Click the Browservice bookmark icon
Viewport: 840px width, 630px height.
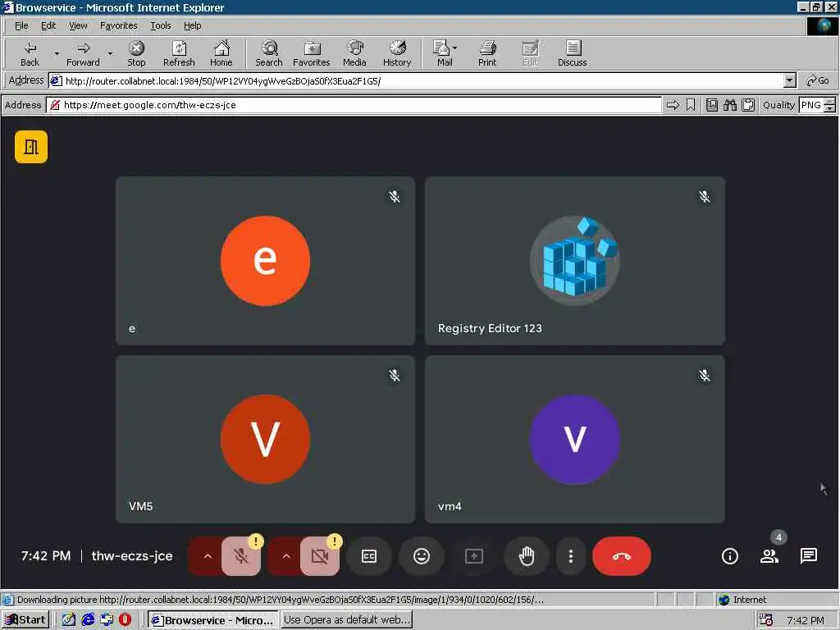[691, 105]
